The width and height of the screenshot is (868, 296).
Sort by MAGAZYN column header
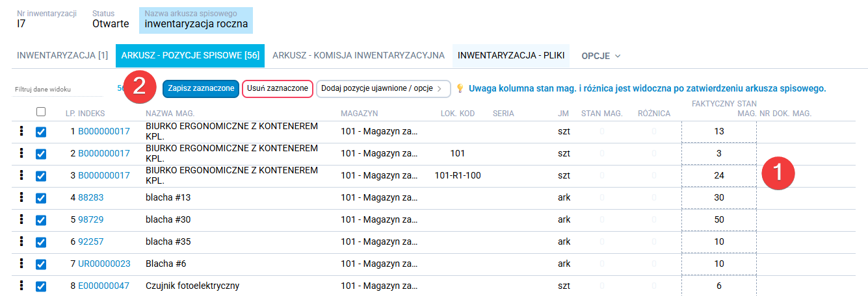pos(359,114)
